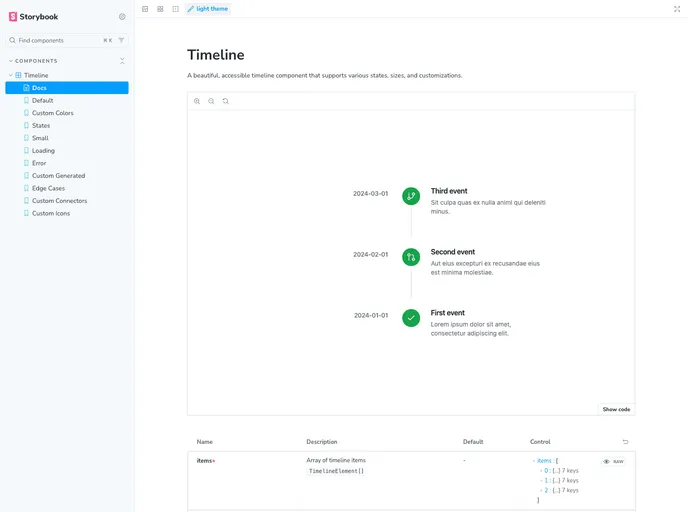Viewport: 688px width, 512px height.
Task: Reset controls with the undo icon
Action: (626, 441)
